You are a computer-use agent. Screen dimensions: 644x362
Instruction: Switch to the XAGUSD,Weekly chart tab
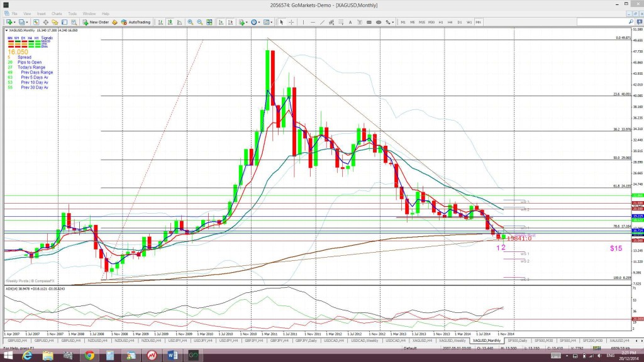click(x=452, y=341)
